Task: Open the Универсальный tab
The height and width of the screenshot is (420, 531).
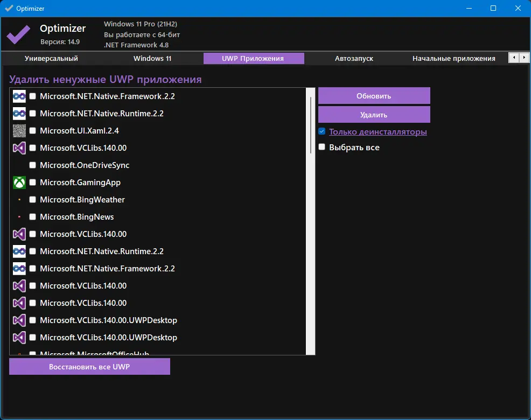Action: (x=51, y=58)
